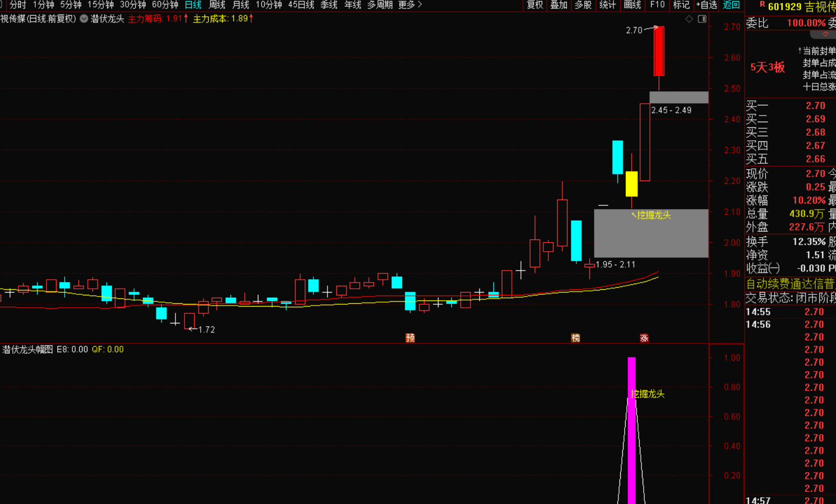Click the 预 event marker icon
The width and height of the screenshot is (836, 504).
[410, 337]
